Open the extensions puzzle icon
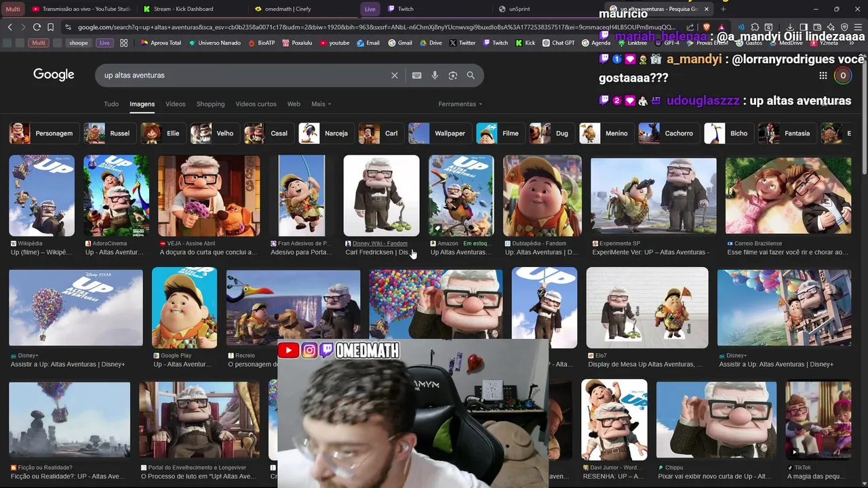868x488 pixels. [x=755, y=27]
